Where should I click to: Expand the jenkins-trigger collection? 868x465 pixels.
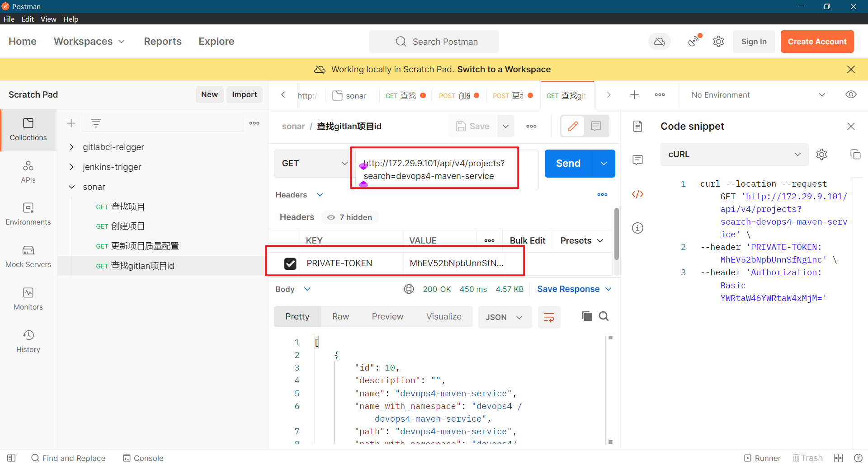pyautogui.click(x=71, y=167)
